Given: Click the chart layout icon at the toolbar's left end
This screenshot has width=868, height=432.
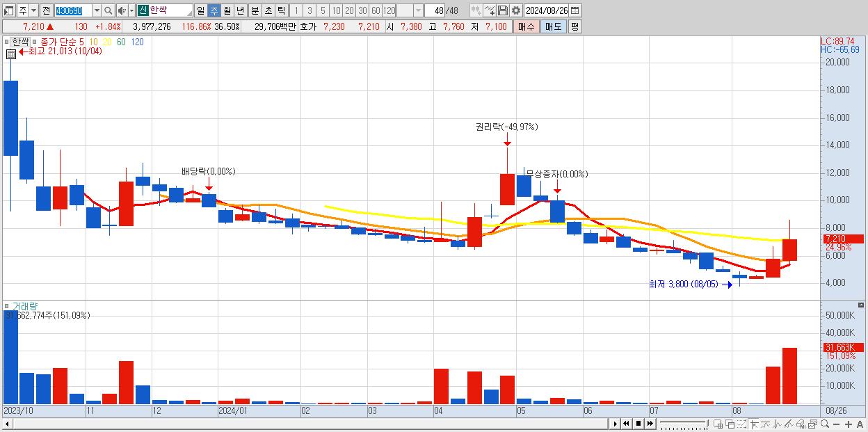Looking at the screenshot, I should 9,10.
